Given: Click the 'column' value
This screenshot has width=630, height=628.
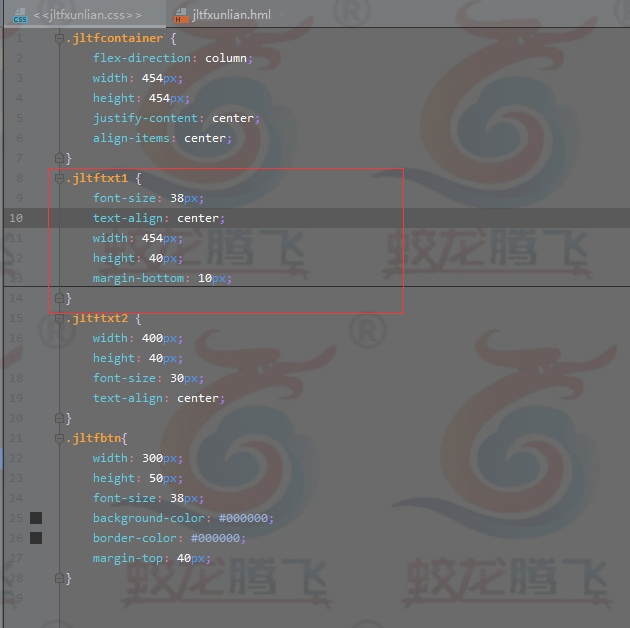Looking at the screenshot, I should click(x=226, y=58).
